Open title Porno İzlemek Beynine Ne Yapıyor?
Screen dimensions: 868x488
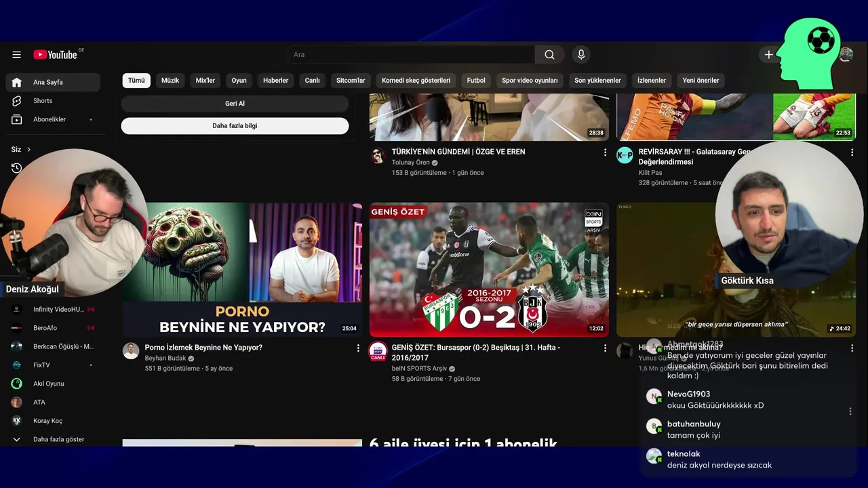[x=203, y=348]
